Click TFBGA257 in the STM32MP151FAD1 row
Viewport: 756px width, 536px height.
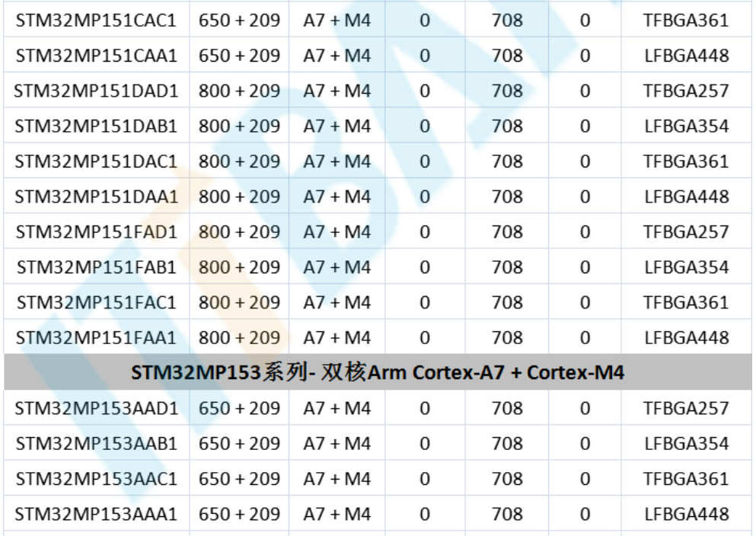pos(686,232)
